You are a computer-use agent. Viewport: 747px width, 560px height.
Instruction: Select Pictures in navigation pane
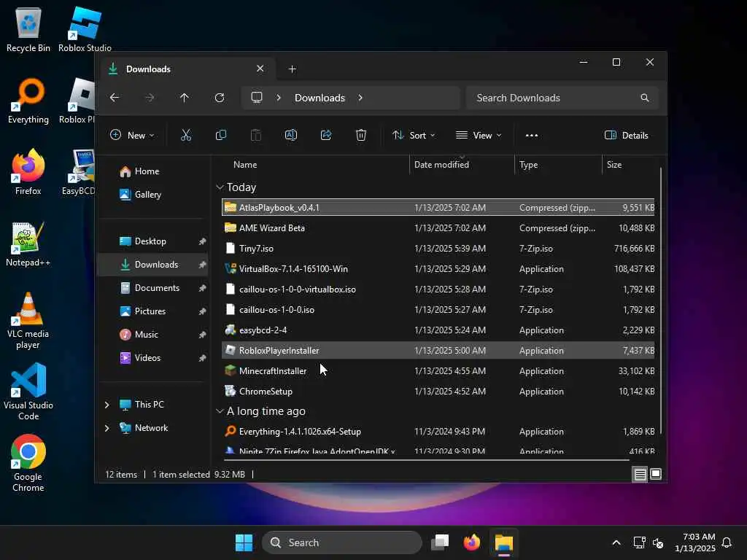[153, 311]
